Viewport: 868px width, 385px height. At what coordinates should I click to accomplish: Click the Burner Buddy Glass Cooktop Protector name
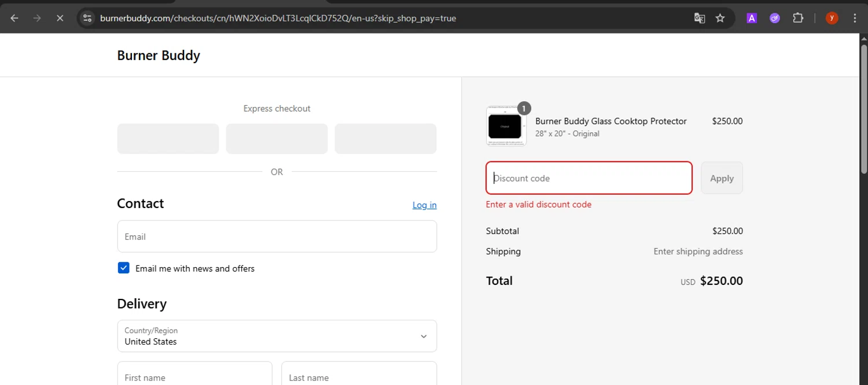click(611, 121)
